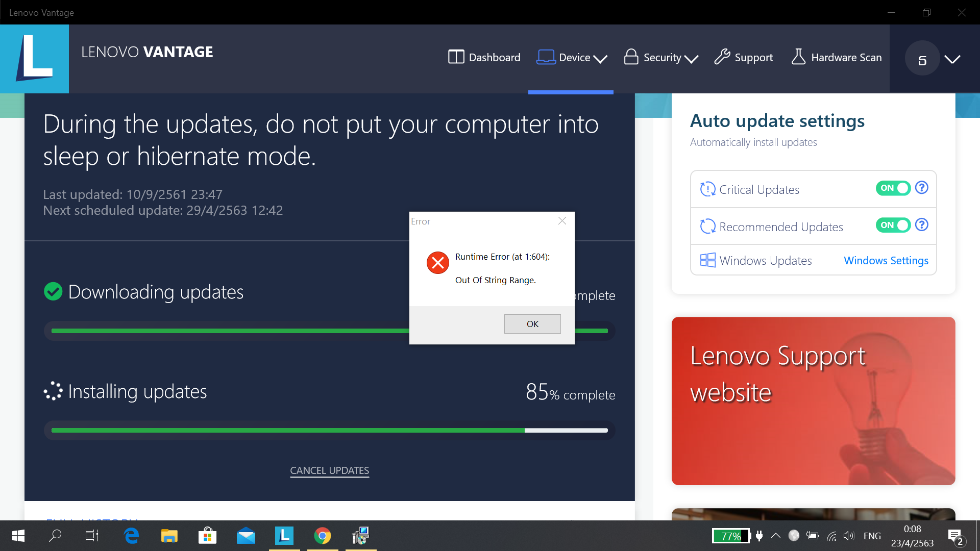Turn off Critical Updates toggle

pyautogui.click(x=893, y=188)
